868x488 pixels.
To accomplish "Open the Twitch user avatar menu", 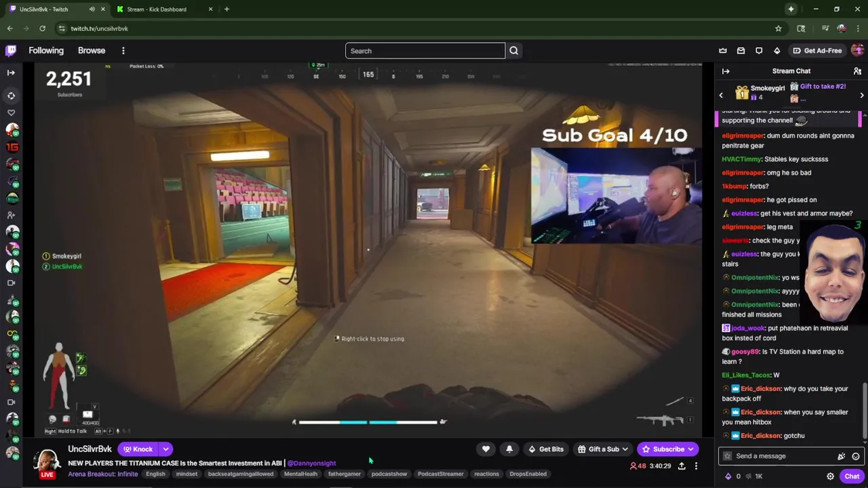I will point(858,51).
